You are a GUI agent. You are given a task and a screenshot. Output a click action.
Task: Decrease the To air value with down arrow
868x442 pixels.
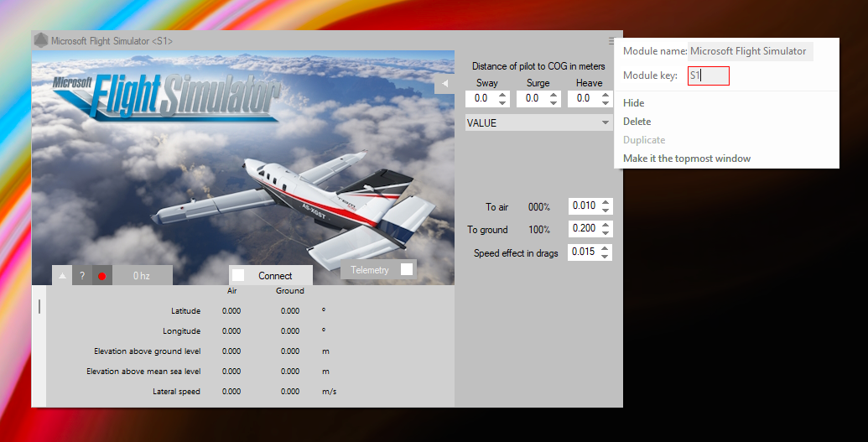606,210
